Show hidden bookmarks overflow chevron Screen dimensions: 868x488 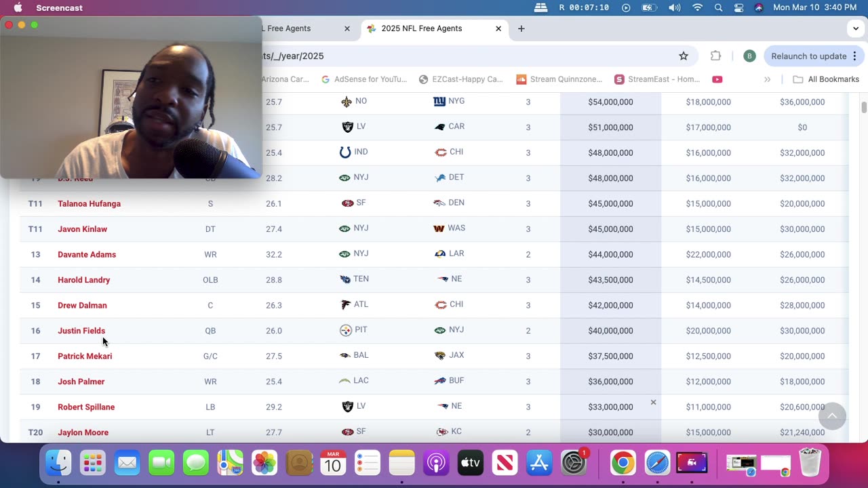[767, 79]
